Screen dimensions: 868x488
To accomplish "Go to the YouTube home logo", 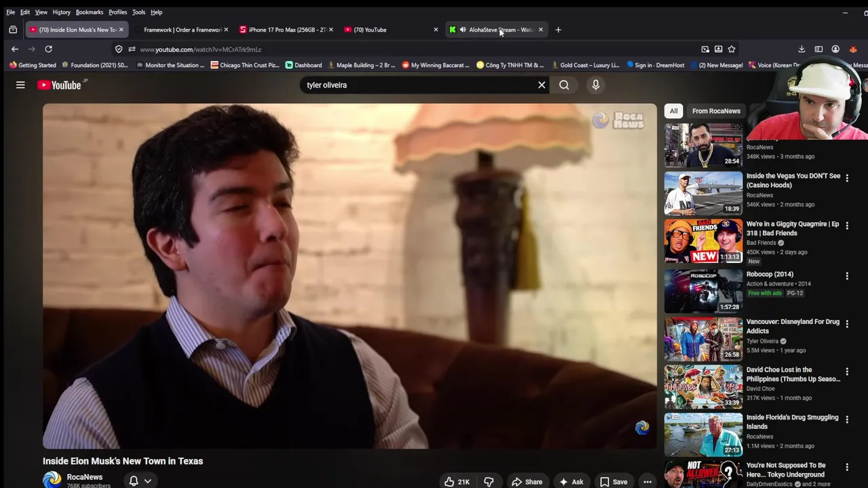I will point(59,85).
